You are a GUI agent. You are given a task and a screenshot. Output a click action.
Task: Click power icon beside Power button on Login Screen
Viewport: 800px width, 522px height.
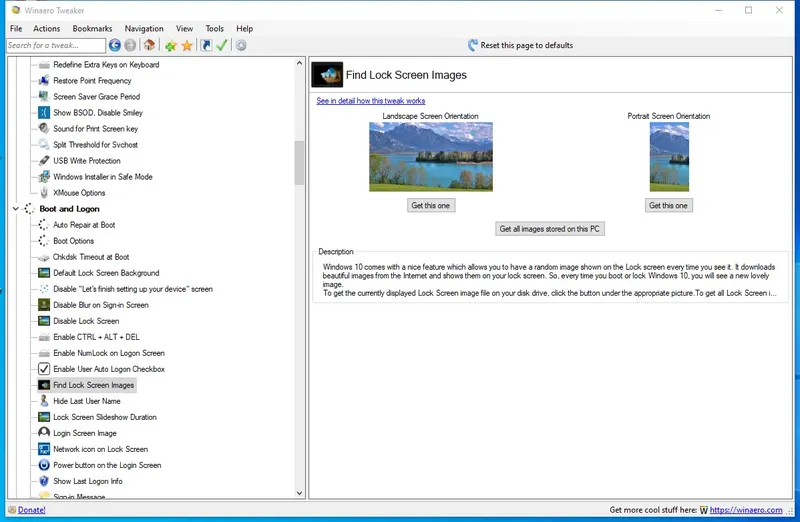tap(44, 465)
